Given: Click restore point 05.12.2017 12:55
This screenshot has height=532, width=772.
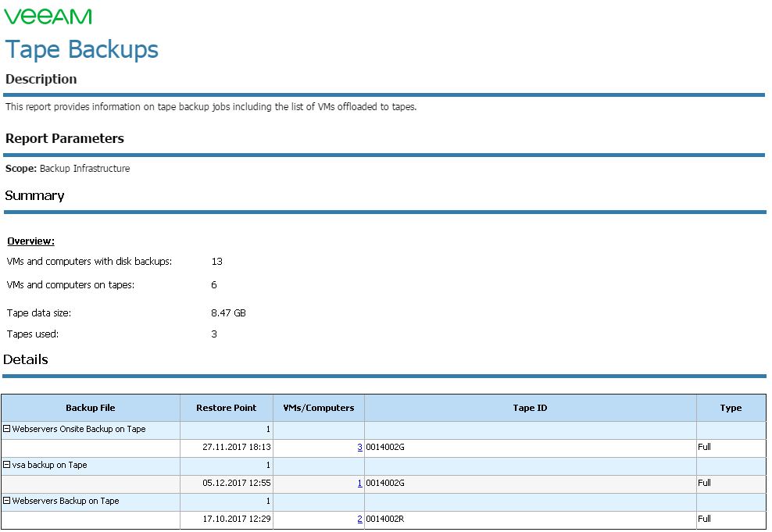Looking at the screenshot, I should [237, 484].
